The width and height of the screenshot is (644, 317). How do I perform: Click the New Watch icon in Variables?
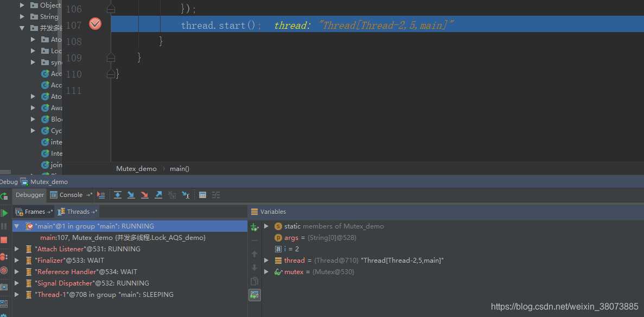point(254,227)
